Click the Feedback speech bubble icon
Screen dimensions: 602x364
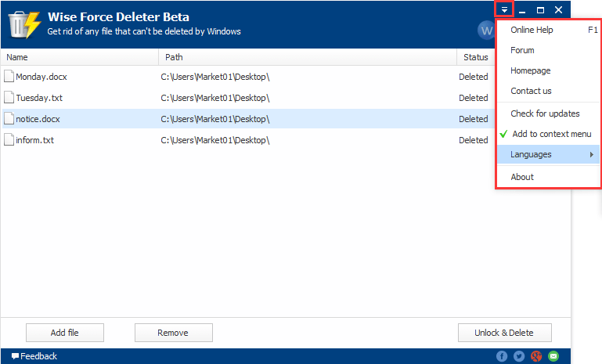pos(15,356)
